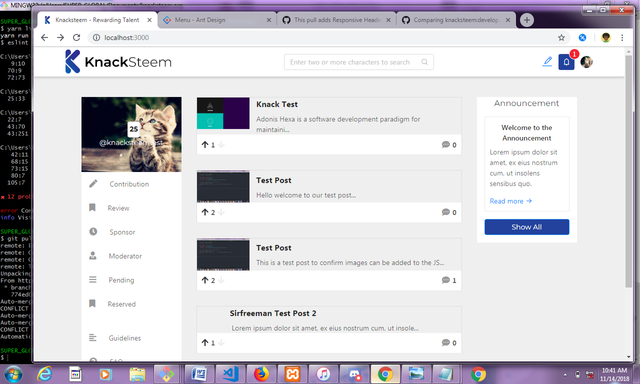
Task: Click the page vertical scrollbar
Action: (629, 171)
